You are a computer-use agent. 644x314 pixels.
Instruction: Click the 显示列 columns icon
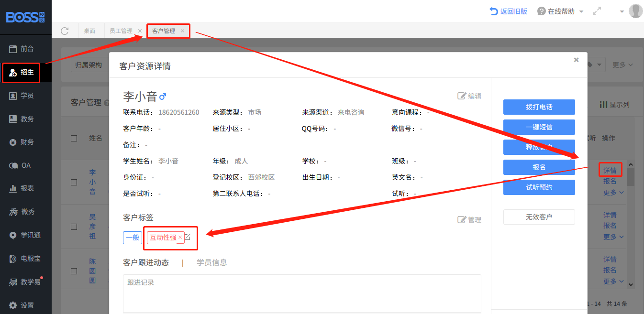pos(614,105)
